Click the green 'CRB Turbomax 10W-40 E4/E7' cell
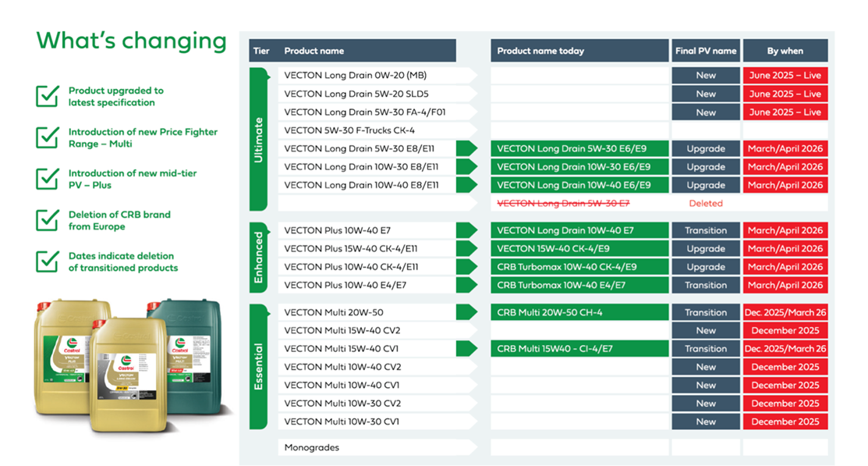The height and width of the screenshot is (466, 868). pyautogui.click(x=579, y=286)
